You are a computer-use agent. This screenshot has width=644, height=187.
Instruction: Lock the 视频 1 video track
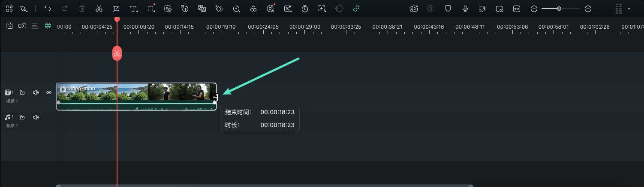point(22,92)
